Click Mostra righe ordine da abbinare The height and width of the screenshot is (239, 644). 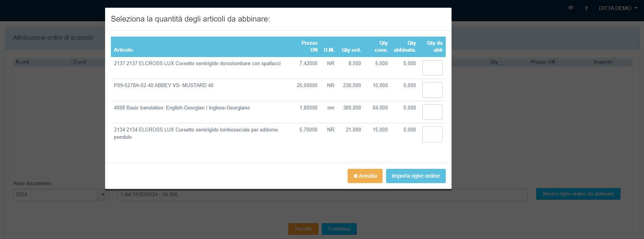(x=578, y=194)
